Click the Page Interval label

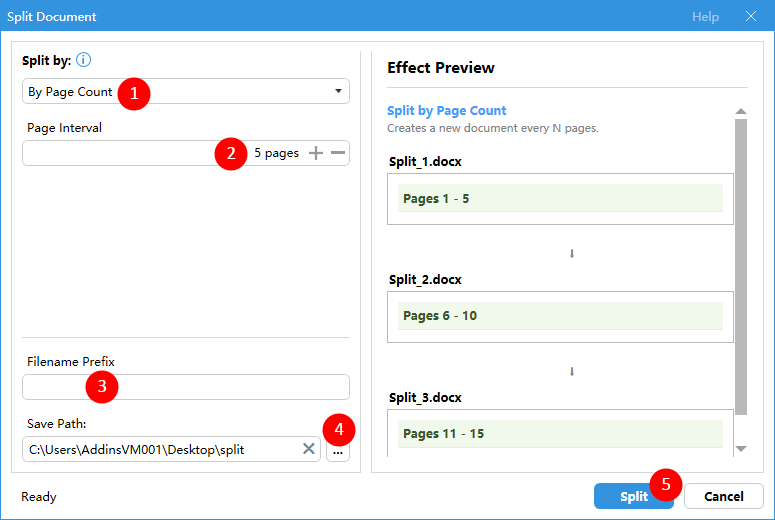click(x=64, y=128)
